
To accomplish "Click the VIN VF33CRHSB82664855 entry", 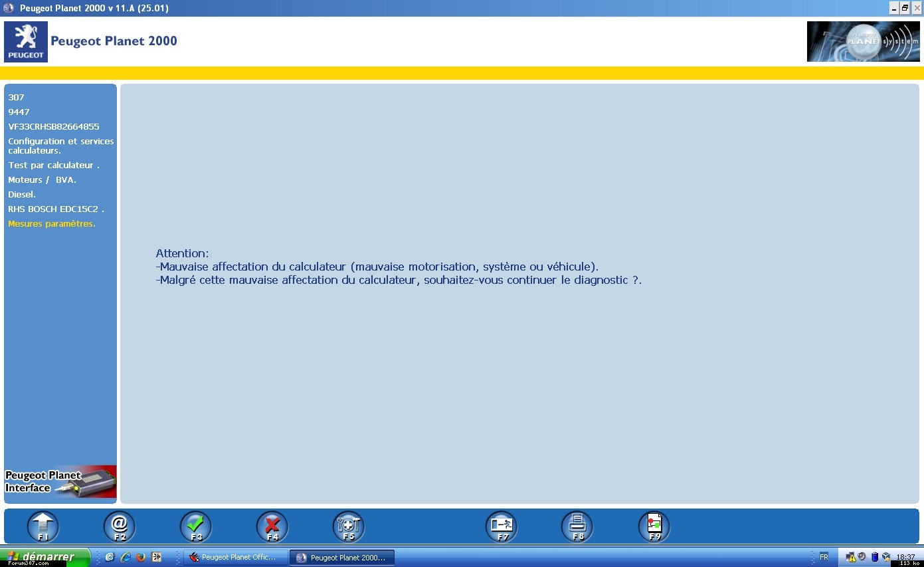I will point(54,127).
